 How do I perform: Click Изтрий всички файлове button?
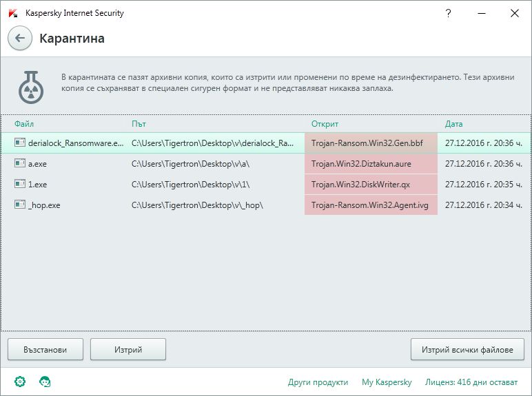(x=467, y=349)
